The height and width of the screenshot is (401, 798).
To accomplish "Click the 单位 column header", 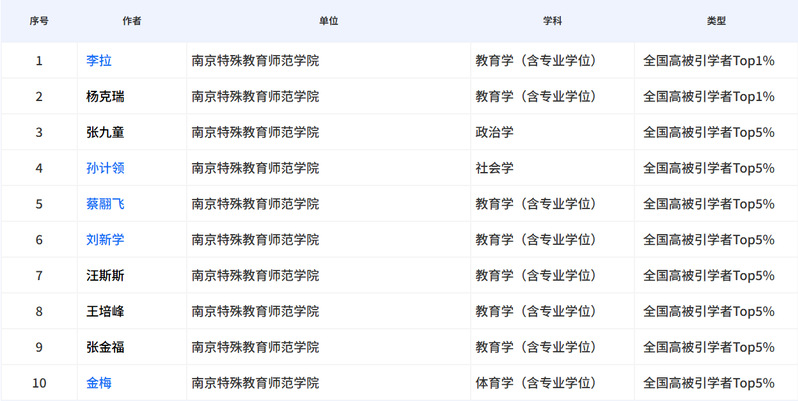I will 329,21.
